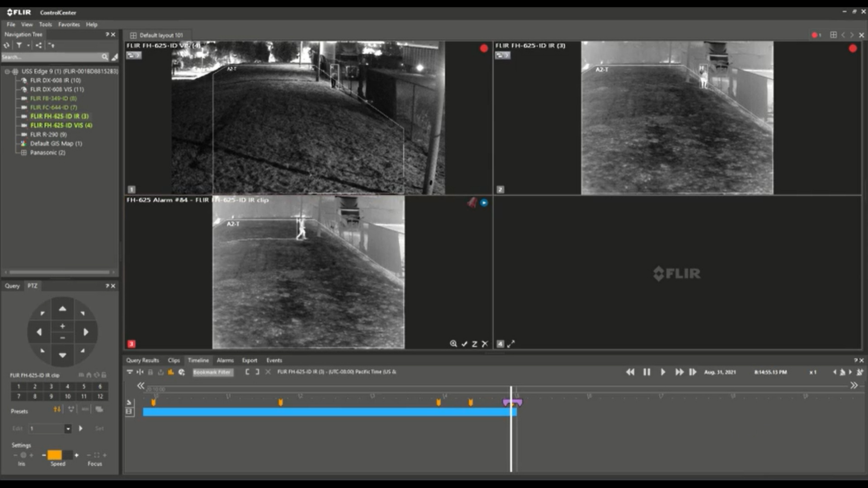868x488 pixels.
Task: Zoom in with PTZ plus button
Action: (x=62, y=326)
